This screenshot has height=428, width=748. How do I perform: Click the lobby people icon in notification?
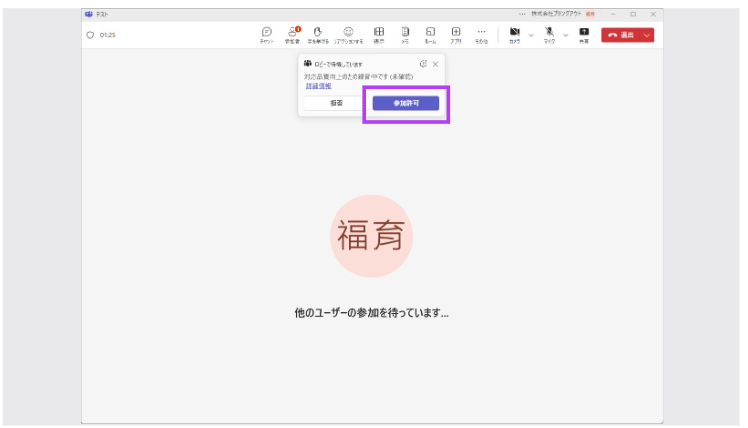pyautogui.click(x=308, y=63)
